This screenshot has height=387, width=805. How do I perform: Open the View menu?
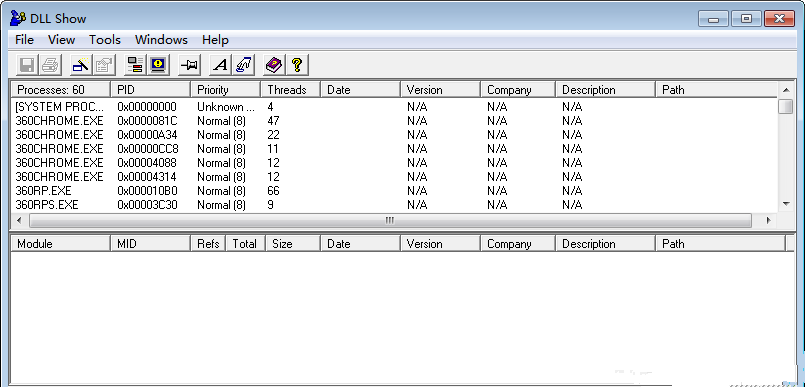click(61, 40)
